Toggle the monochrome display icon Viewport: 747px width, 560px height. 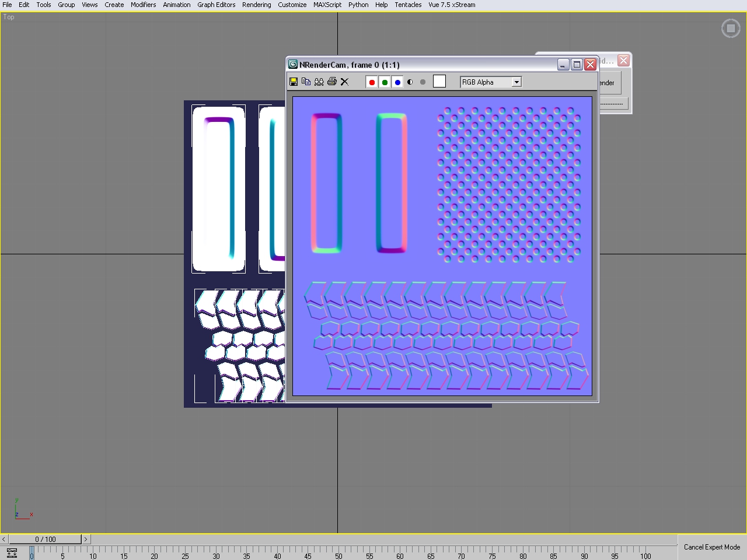(423, 82)
